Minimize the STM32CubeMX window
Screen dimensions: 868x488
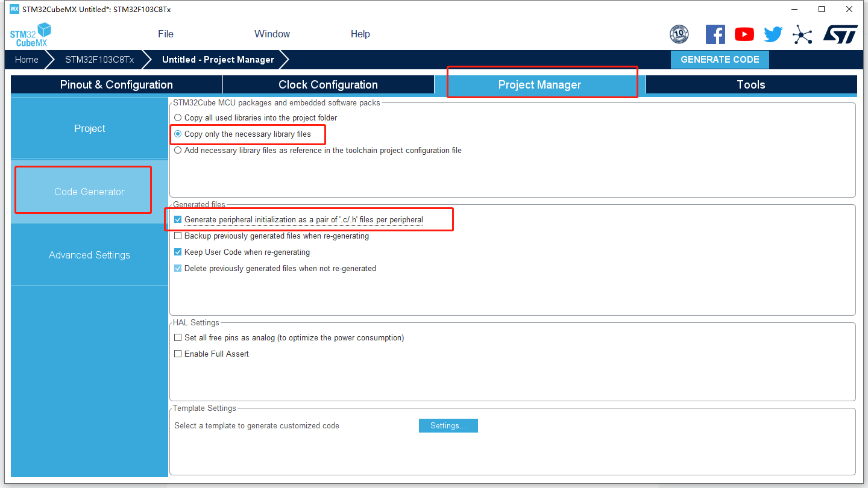794,9
